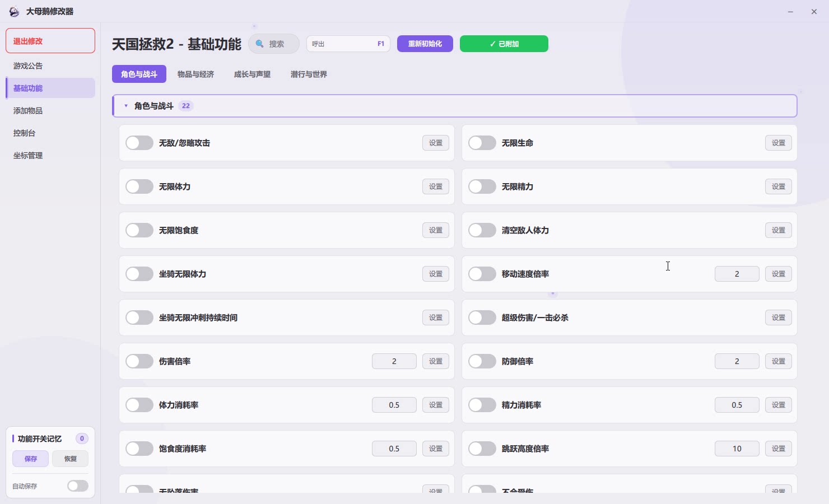Click 设置 for 清空敌人体力

[779, 230]
